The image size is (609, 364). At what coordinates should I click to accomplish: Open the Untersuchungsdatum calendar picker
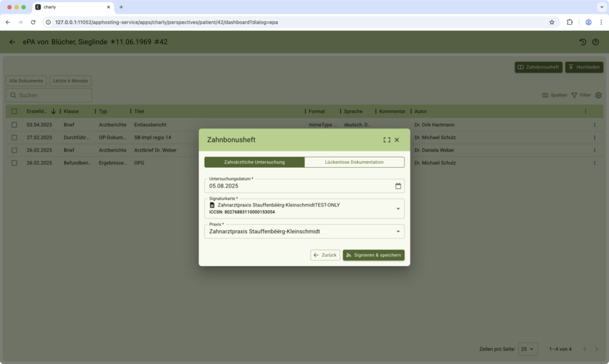tap(398, 186)
